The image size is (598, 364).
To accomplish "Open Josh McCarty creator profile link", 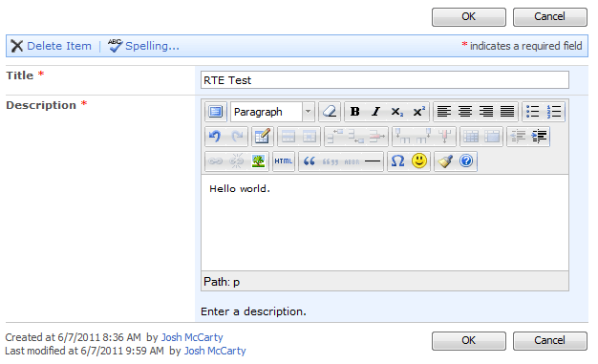I will (x=192, y=337).
